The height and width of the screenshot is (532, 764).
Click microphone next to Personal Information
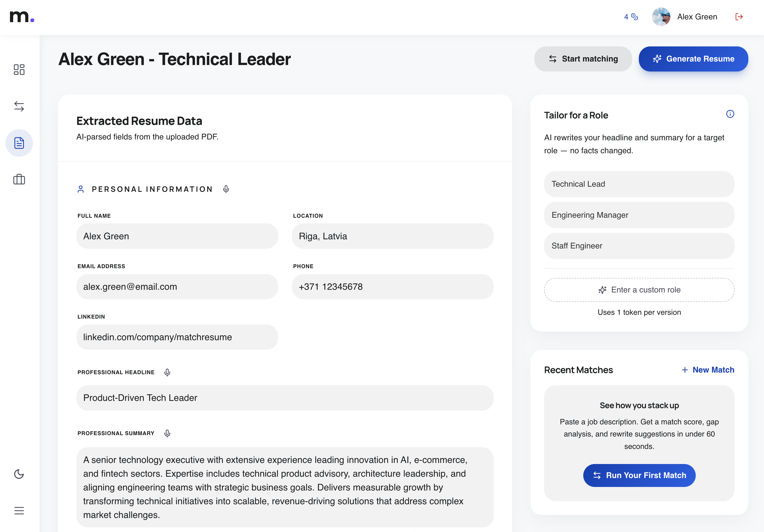tap(226, 189)
